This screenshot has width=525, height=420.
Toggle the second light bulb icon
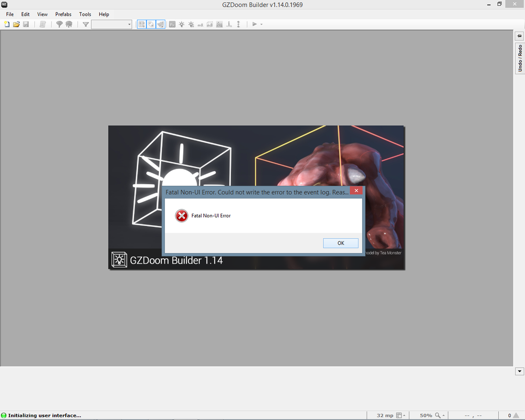pos(191,24)
